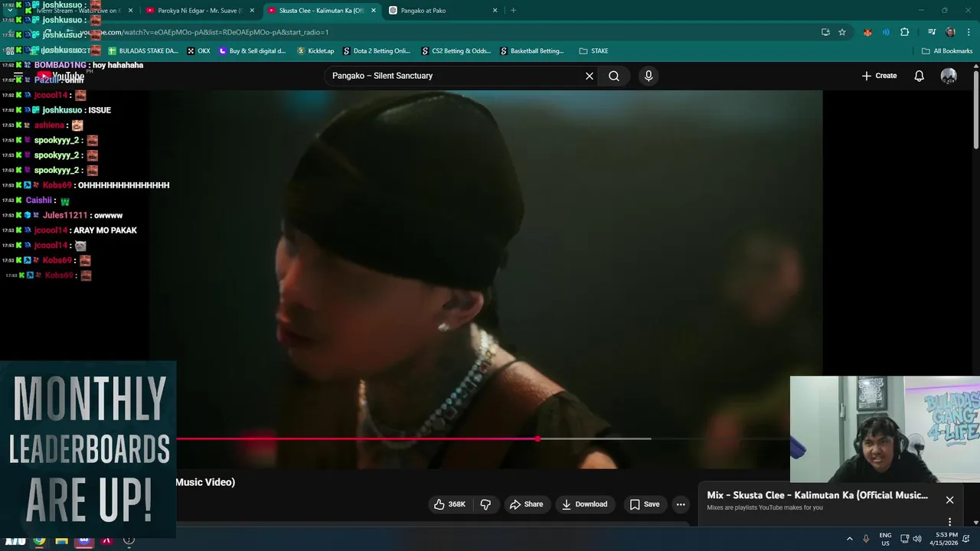Click the taskbar microphone tray icon

click(x=866, y=539)
